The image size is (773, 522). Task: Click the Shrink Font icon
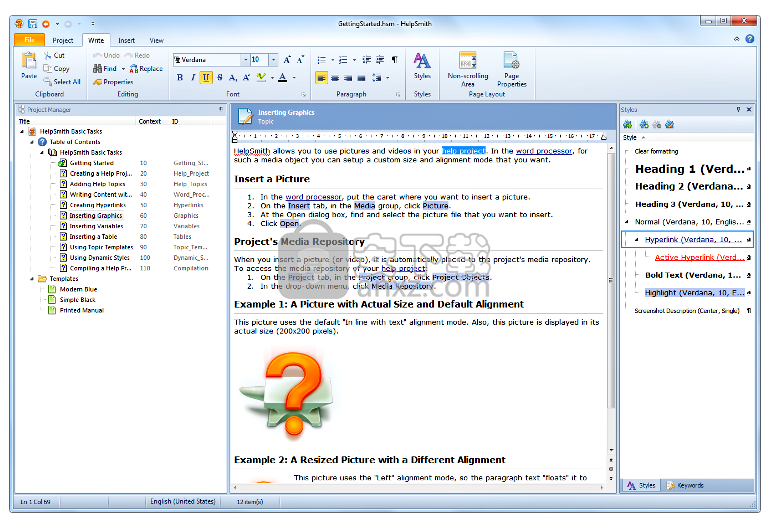[300, 60]
